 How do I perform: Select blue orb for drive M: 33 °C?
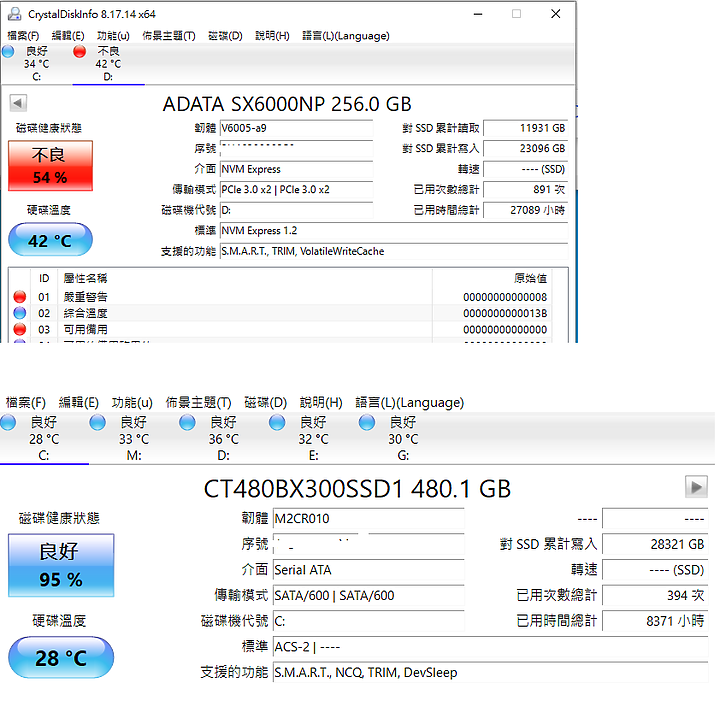[x=97, y=422]
